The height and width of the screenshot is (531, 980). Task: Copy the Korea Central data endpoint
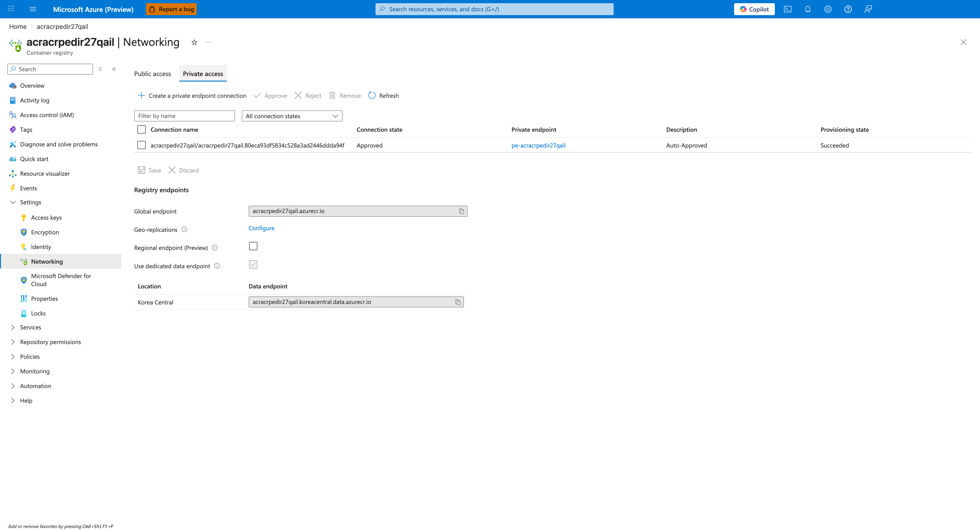tap(458, 302)
